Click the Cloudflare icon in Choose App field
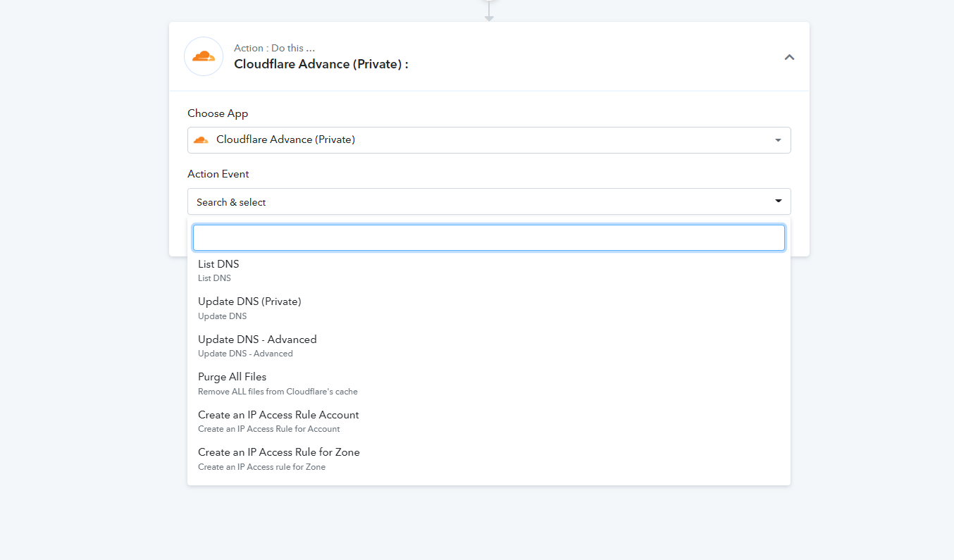This screenshot has width=954, height=560. click(201, 140)
